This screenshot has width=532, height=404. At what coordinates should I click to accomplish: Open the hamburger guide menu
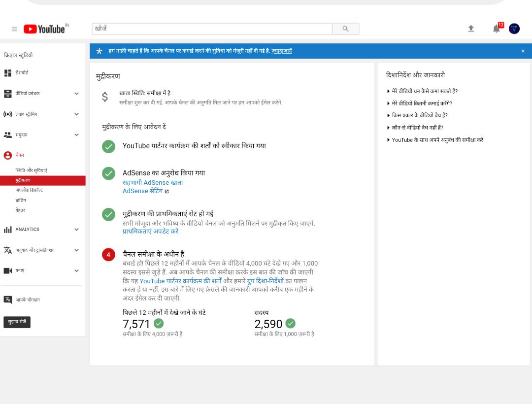(14, 29)
